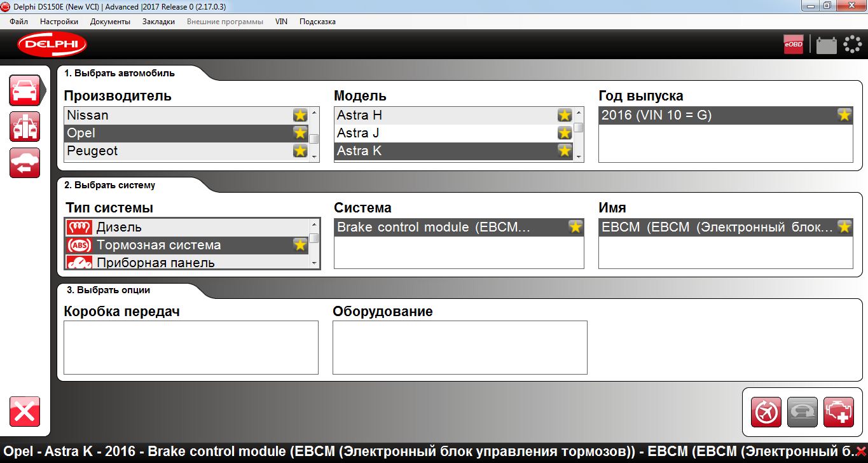Click the car with back arrow sidebar icon

pos(25,163)
